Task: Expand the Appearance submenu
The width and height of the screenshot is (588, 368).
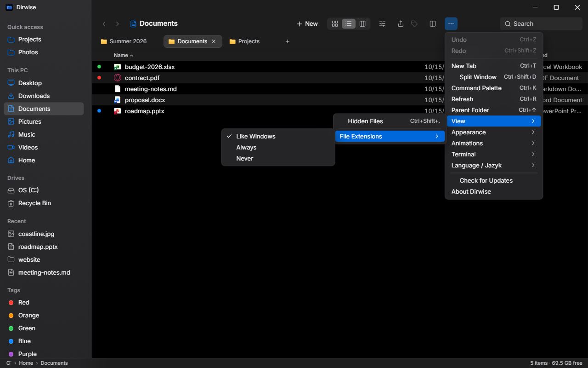Action: pos(494,132)
